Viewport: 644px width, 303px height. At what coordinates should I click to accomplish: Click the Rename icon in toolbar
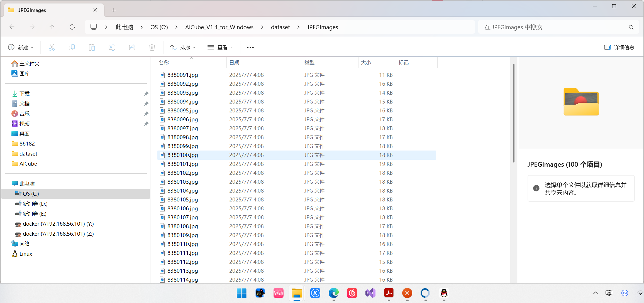point(112,47)
